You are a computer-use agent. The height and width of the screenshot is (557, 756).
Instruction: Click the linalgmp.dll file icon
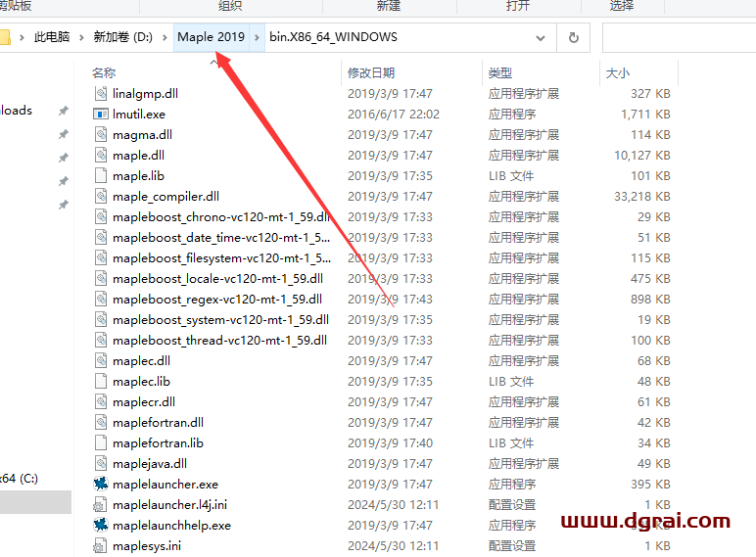(x=101, y=93)
